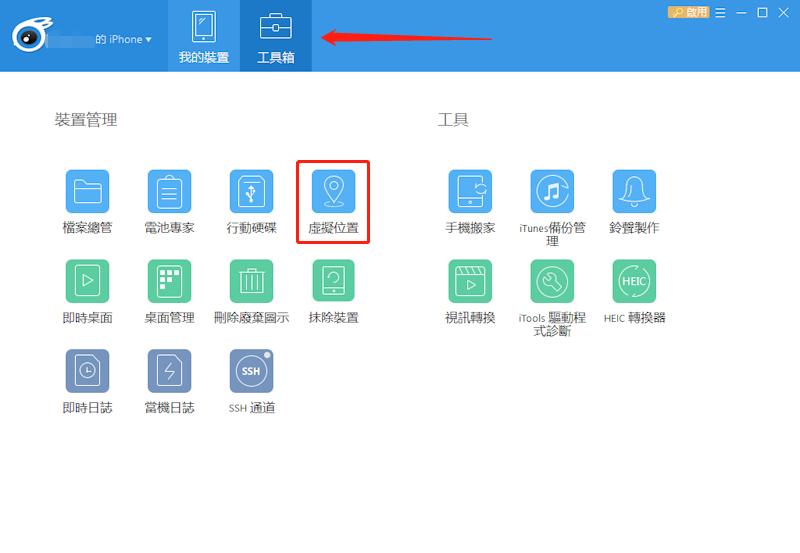Open the 虛擬位置 virtual location tool
Viewport: 800px width, 553px height.
click(334, 191)
